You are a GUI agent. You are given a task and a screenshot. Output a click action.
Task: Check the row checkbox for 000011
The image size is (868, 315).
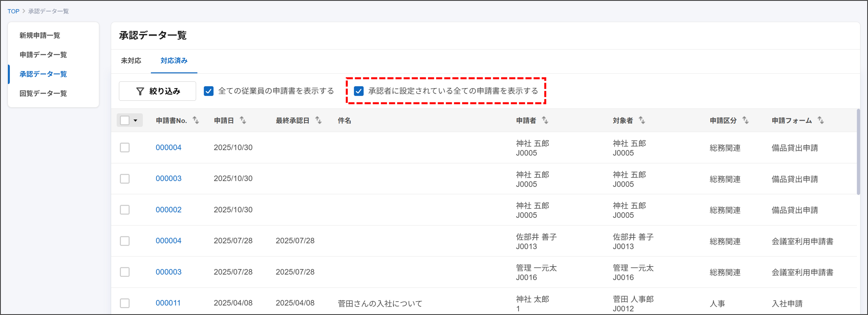coord(125,303)
